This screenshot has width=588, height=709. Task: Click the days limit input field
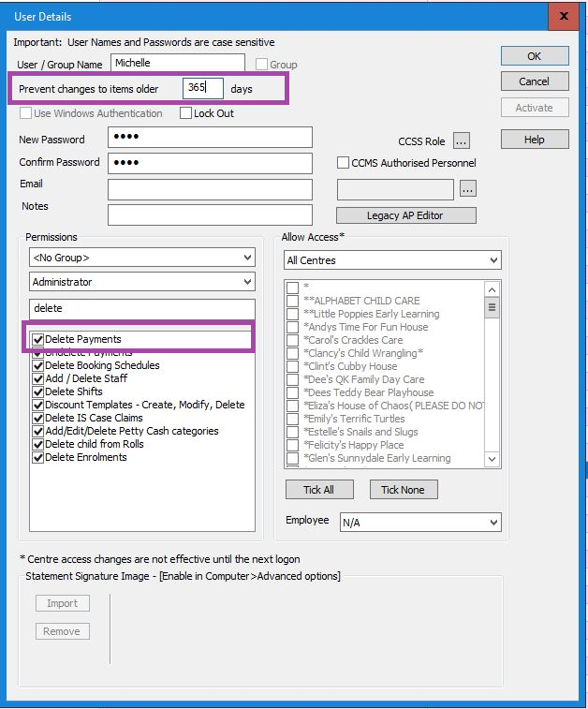(202, 88)
